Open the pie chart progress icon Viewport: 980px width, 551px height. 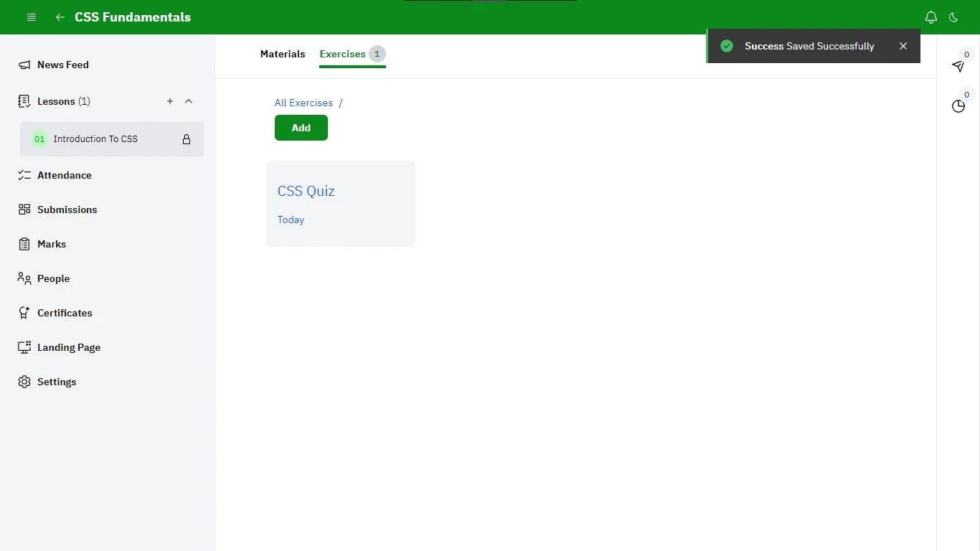tap(958, 106)
